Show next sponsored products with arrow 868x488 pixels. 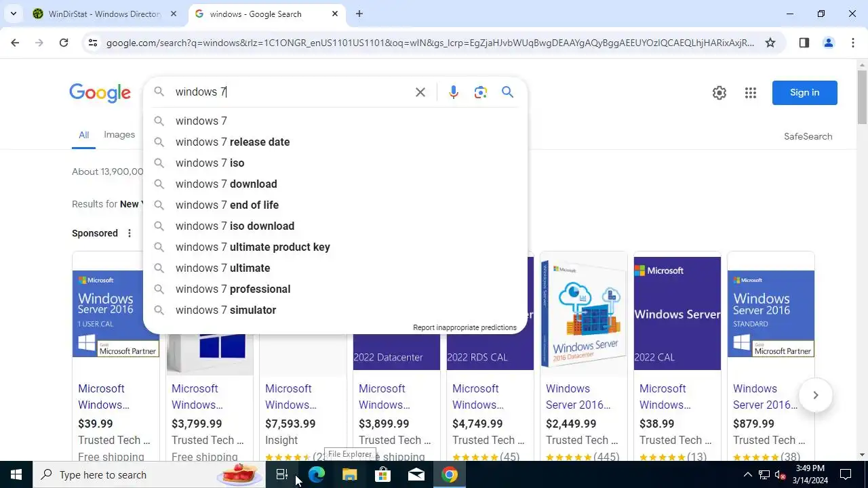815,395
